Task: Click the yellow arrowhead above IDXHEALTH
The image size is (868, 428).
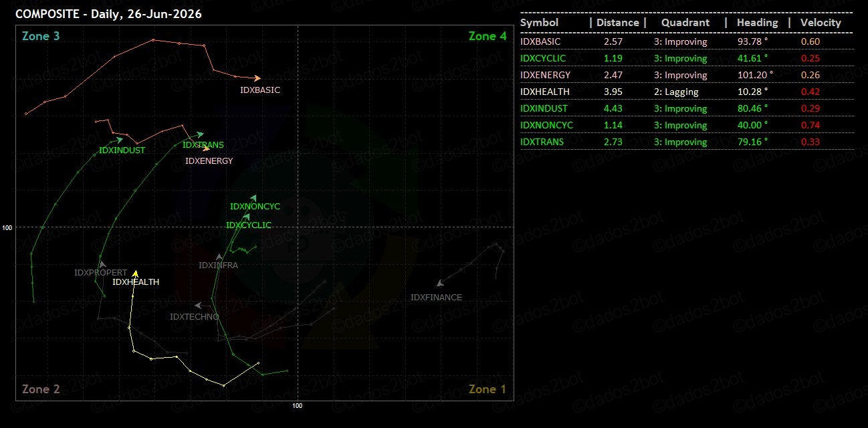Action: tap(135, 273)
